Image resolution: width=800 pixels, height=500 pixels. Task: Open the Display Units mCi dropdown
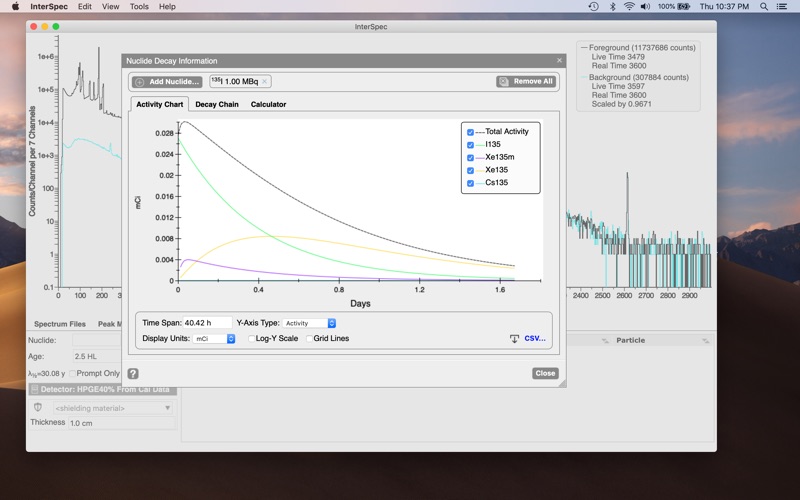(214, 339)
